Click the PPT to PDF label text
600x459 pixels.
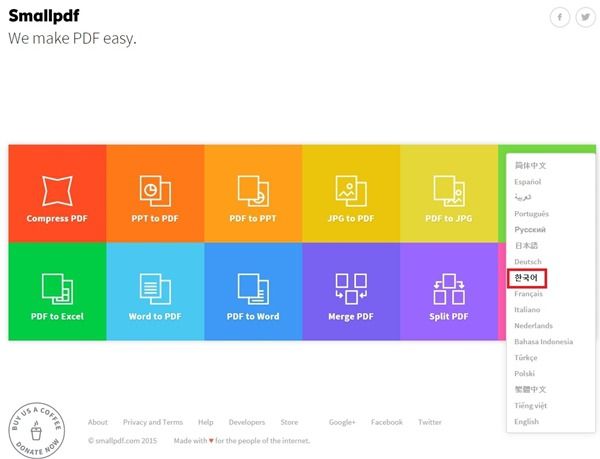[155, 218]
